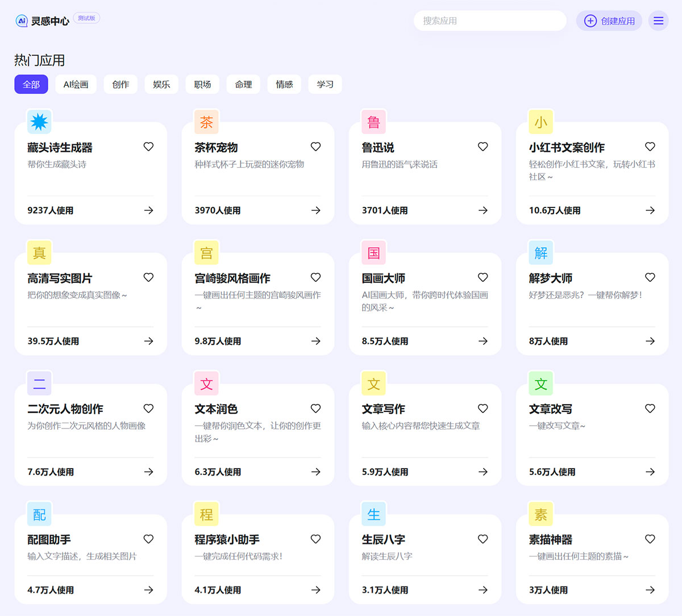Click the 测试版 badge next to the logo
682x616 pixels.
coord(86,18)
